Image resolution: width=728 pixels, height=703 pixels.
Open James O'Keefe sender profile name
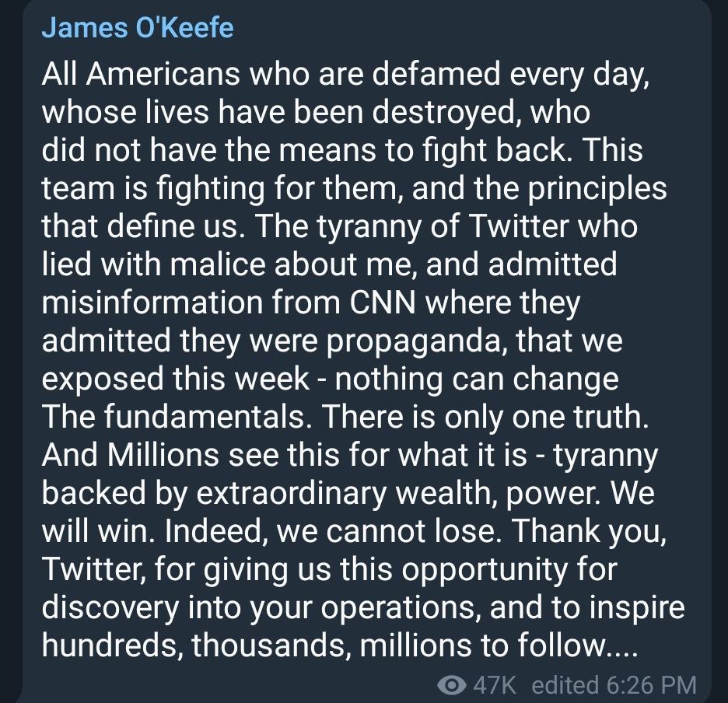[138, 28]
